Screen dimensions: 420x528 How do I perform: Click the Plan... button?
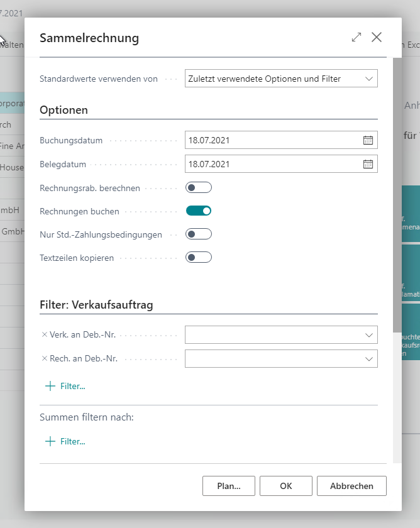pyautogui.click(x=229, y=486)
